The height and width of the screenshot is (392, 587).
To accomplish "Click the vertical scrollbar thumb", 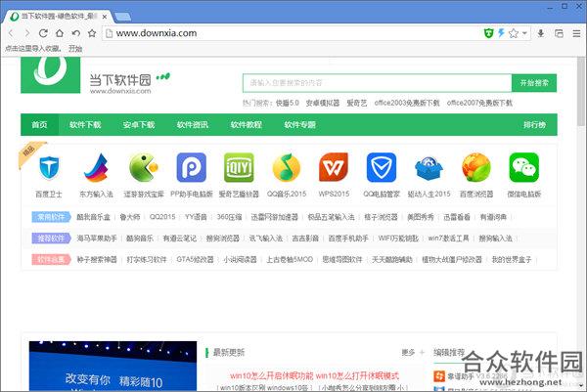I will pyautogui.click(x=581, y=92).
